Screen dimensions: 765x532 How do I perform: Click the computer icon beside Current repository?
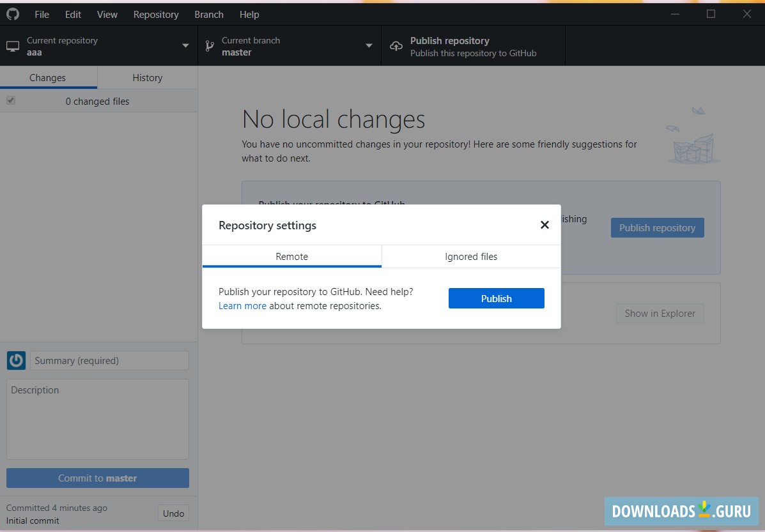pyautogui.click(x=13, y=47)
